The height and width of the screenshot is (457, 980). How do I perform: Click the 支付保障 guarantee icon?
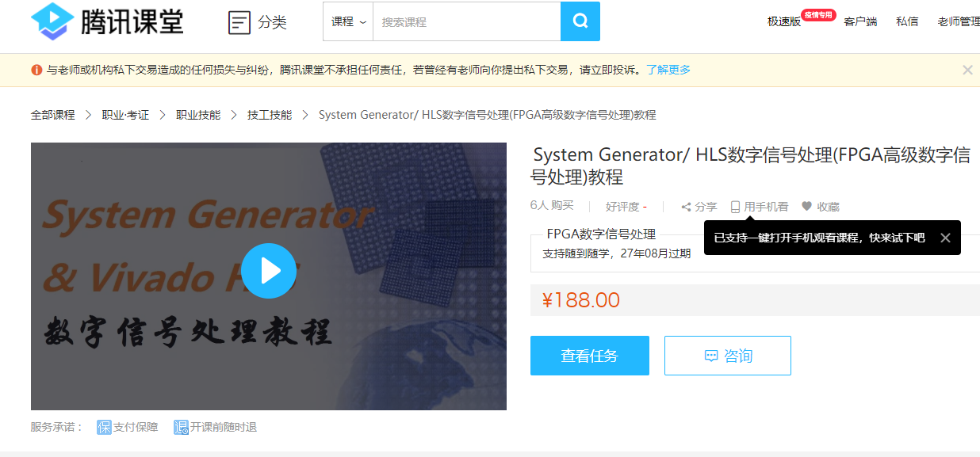click(104, 427)
